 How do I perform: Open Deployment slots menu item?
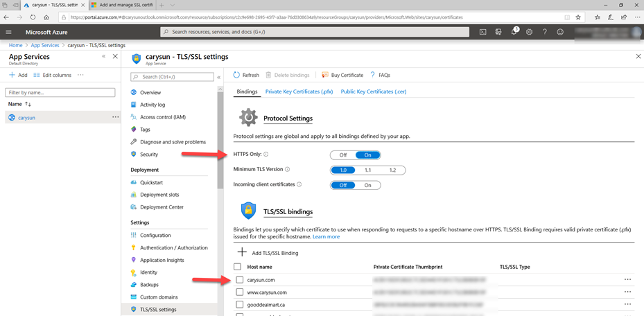click(x=159, y=195)
